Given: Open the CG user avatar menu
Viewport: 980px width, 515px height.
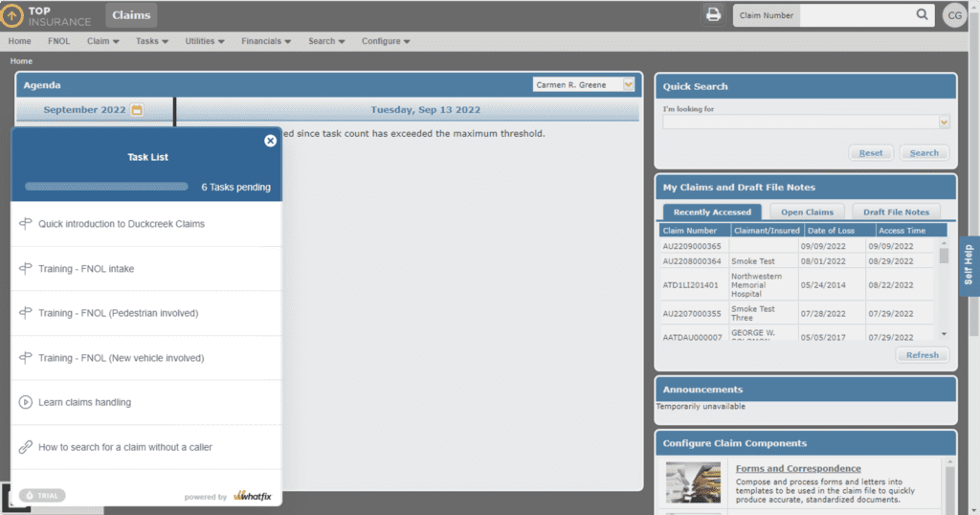Looking at the screenshot, I should [x=954, y=15].
